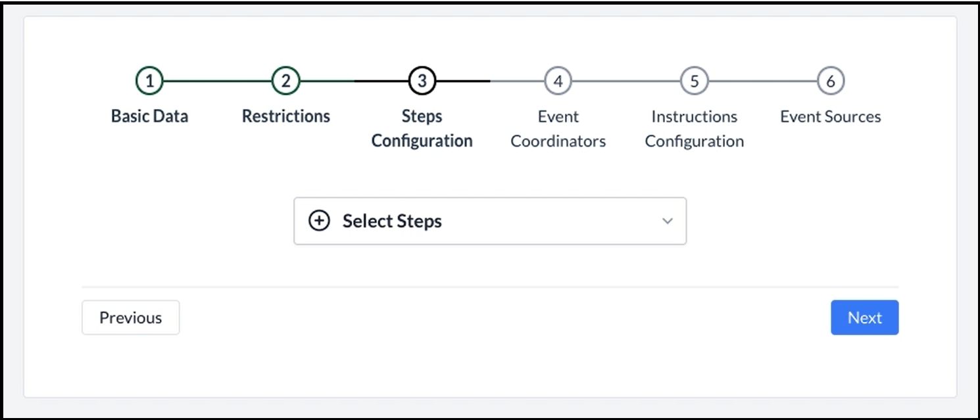
Task: Go to Event Coordinators step label
Action: tap(558, 128)
